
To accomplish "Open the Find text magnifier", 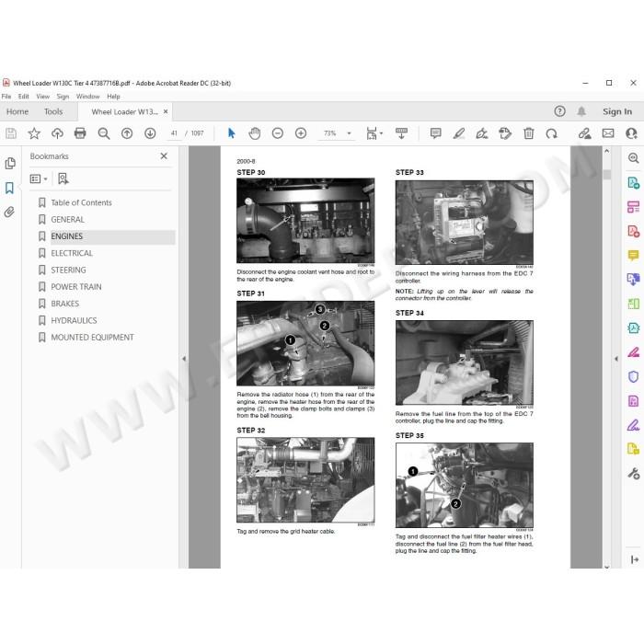I will (103, 133).
